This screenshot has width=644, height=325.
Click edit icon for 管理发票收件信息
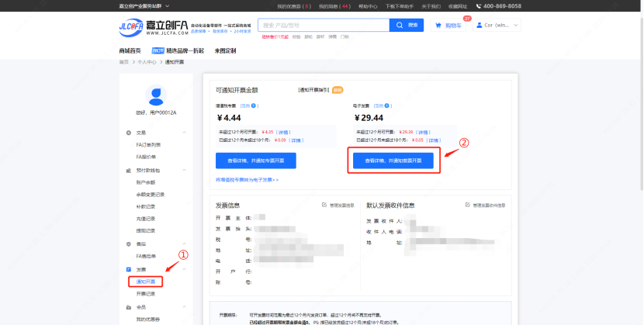click(468, 206)
